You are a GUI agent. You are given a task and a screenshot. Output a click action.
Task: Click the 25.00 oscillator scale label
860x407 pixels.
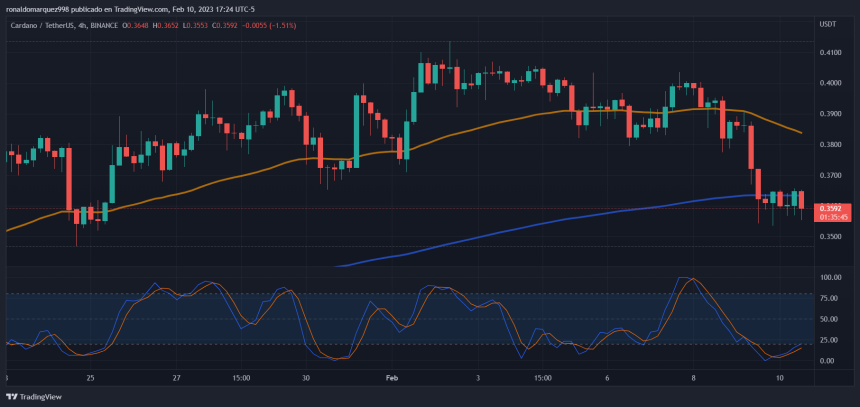pyautogui.click(x=831, y=340)
